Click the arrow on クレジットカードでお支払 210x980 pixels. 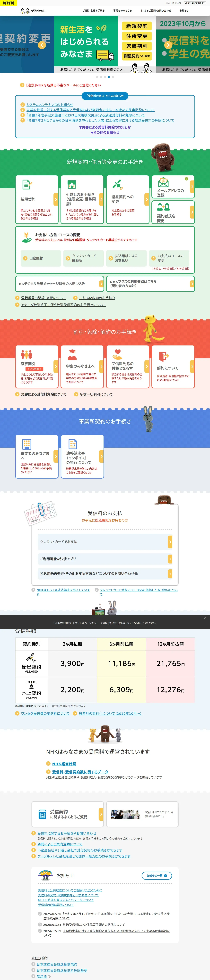170,542
